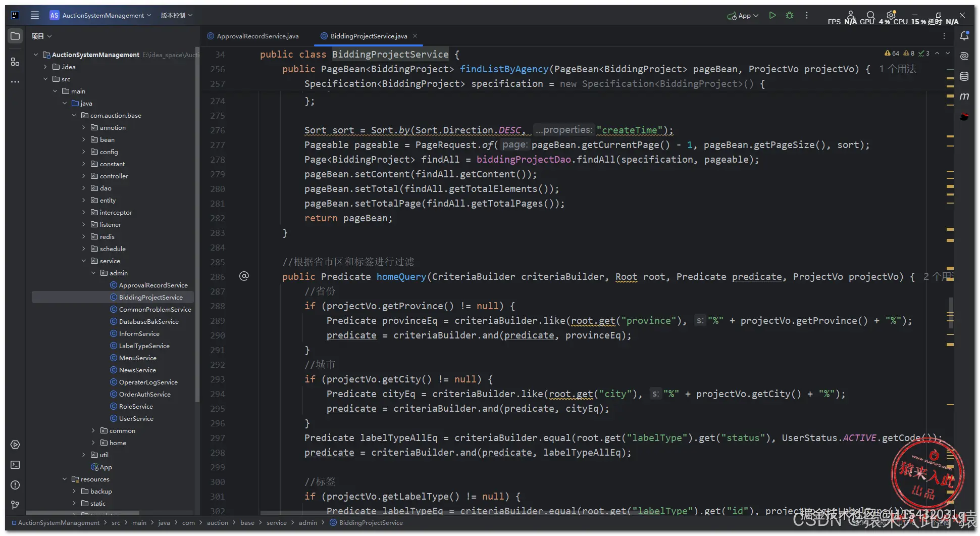The width and height of the screenshot is (980, 536).
Task: Open the AI Assistant panel
Action: click(964, 56)
